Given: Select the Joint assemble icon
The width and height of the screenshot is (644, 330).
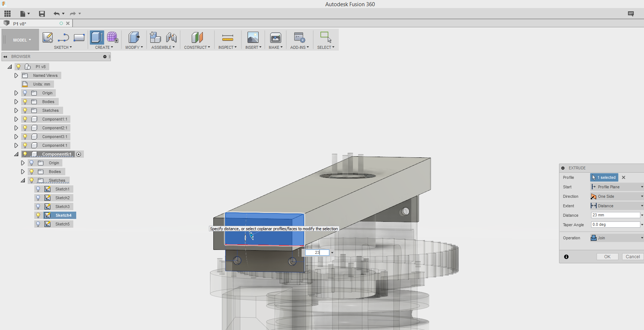Looking at the screenshot, I should click(x=171, y=37).
